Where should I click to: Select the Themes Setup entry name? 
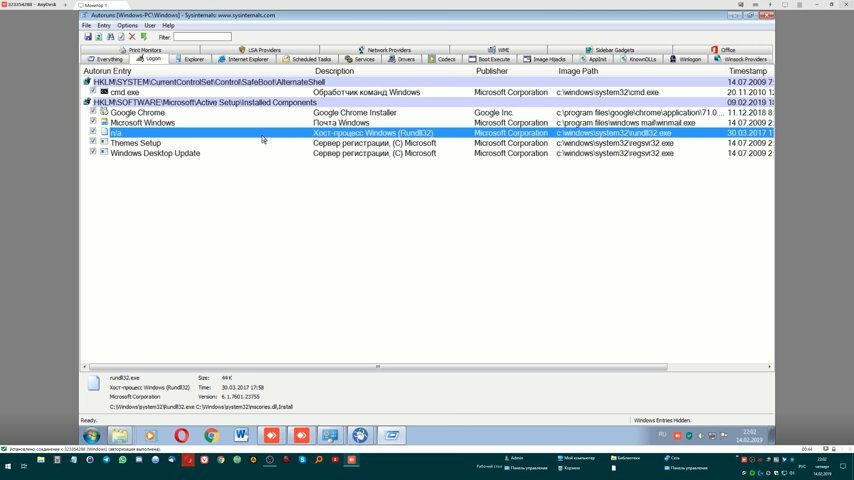136,143
